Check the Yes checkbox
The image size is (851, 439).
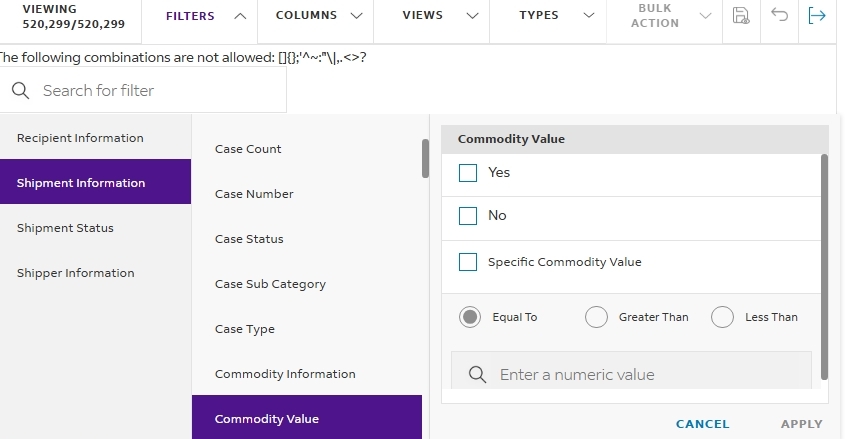coord(468,173)
